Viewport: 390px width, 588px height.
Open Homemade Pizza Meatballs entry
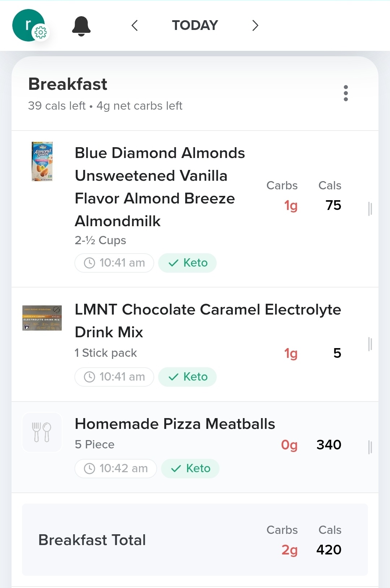175,424
